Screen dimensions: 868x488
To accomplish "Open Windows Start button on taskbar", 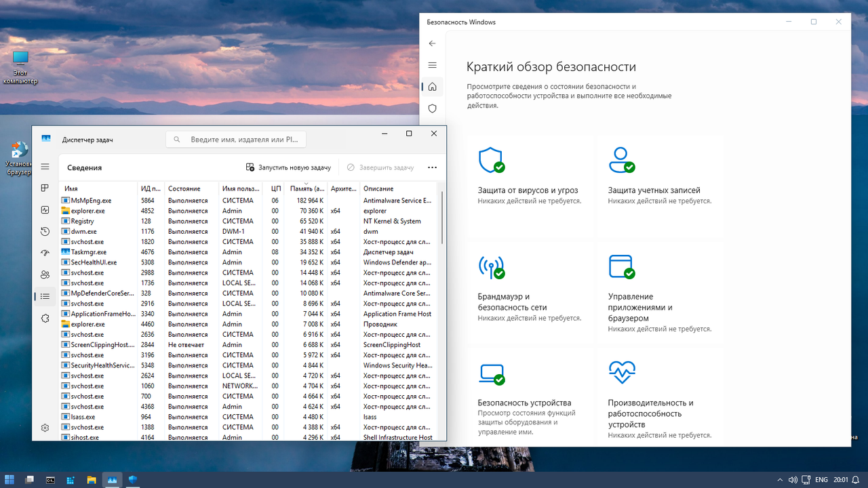I will (x=10, y=480).
